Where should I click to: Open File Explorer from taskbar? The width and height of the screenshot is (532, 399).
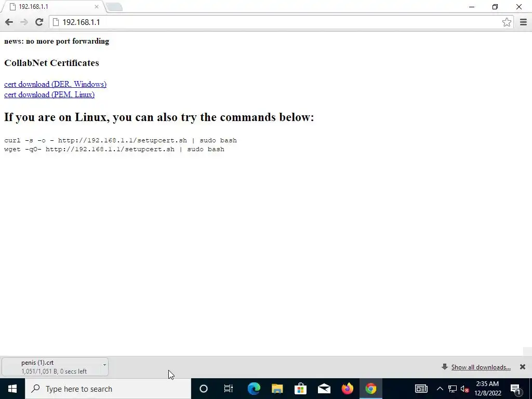pyautogui.click(x=277, y=389)
